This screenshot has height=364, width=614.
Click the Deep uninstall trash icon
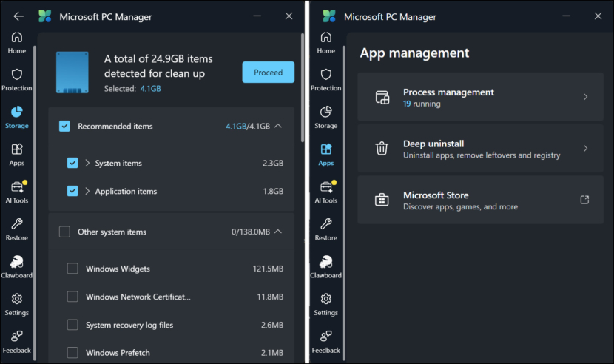click(x=382, y=149)
